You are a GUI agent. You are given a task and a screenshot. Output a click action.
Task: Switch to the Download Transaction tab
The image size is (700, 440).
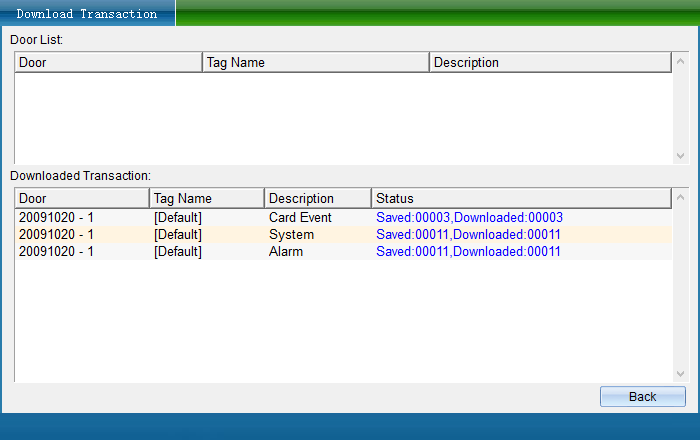pyautogui.click(x=87, y=14)
